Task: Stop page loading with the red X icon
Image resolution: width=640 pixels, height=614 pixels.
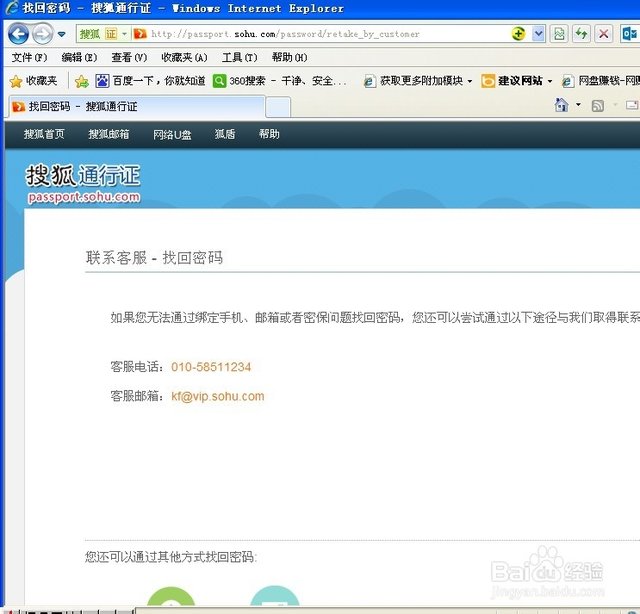Action: [x=604, y=34]
